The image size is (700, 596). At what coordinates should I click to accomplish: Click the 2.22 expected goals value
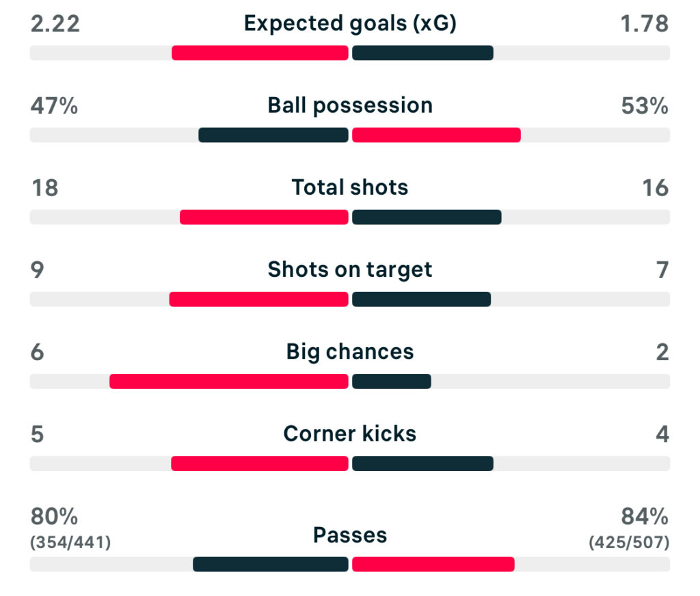[x=55, y=24]
